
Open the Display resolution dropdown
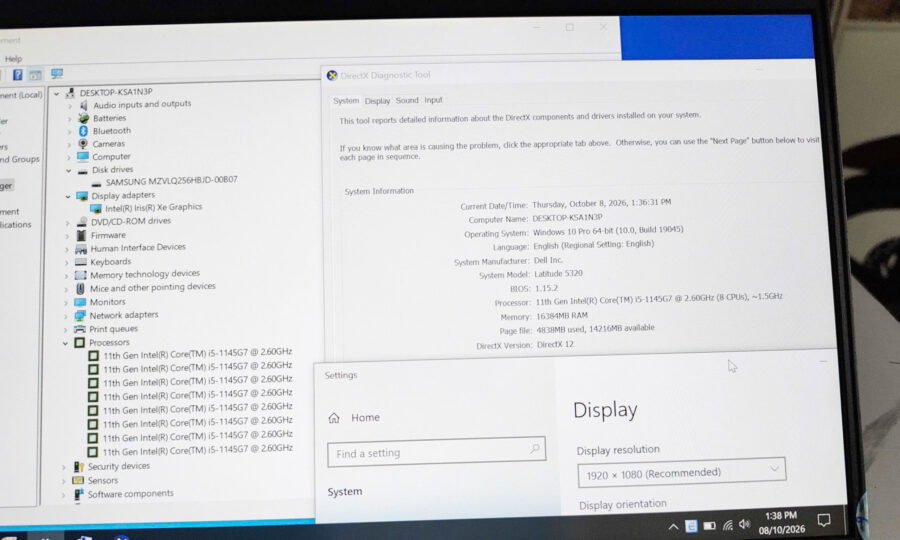pyautogui.click(x=681, y=472)
